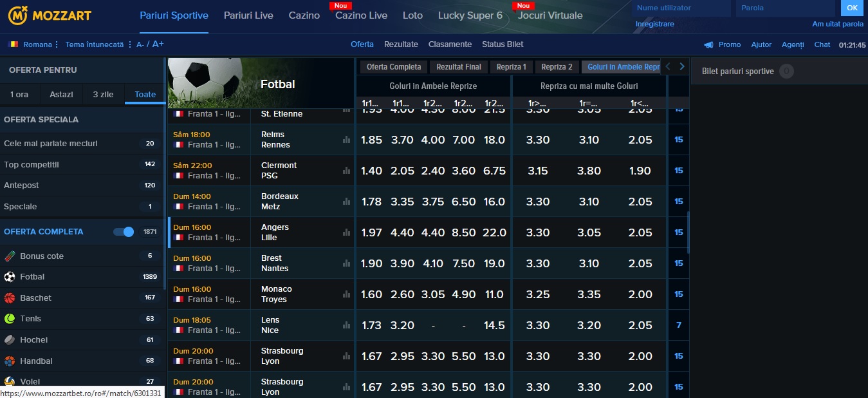
Task: Select the Tenis ball icon
Action: [x=10, y=318]
